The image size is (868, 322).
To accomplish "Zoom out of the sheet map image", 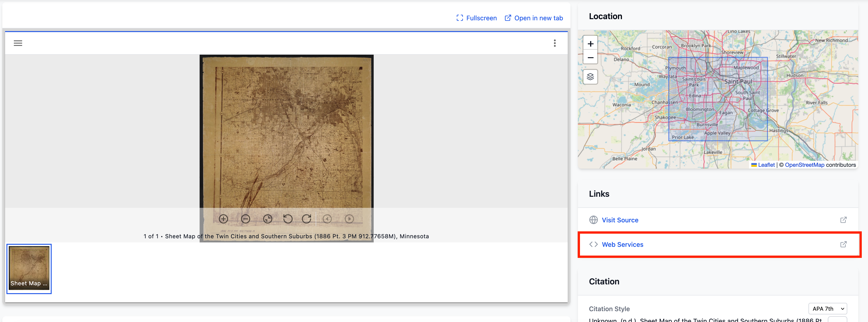I will tap(246, 219).
